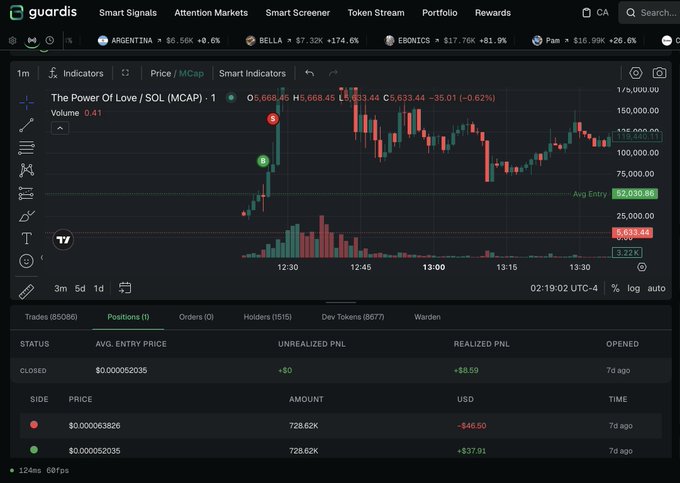Screen dimensions: 680x483
Task: Open BELLA ticker in top bar
Action: tap(302, 41)
